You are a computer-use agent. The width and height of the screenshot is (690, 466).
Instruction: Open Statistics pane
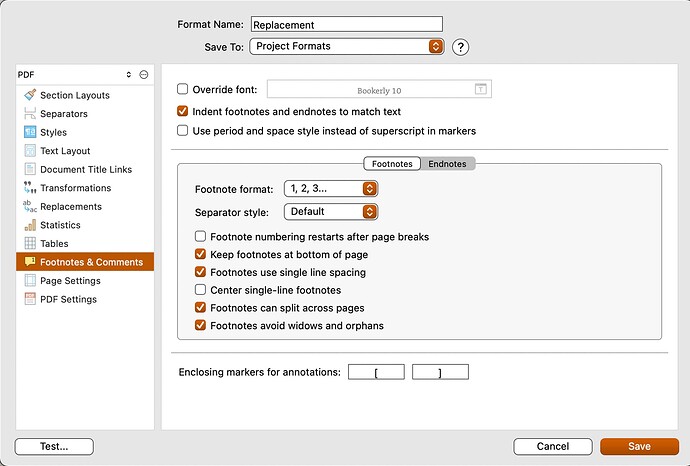click(x=85, y=225)
